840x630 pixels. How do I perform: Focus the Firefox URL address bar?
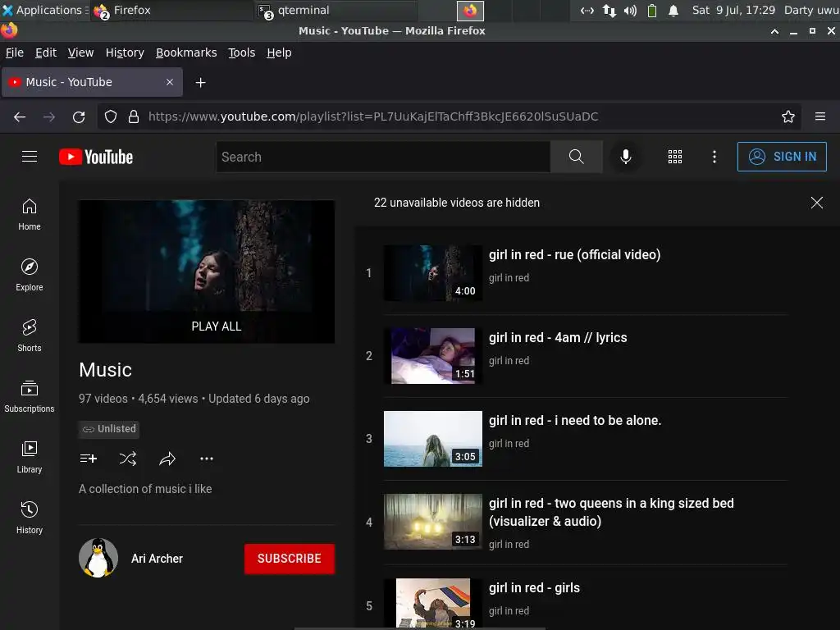click(x=450, y=116)
